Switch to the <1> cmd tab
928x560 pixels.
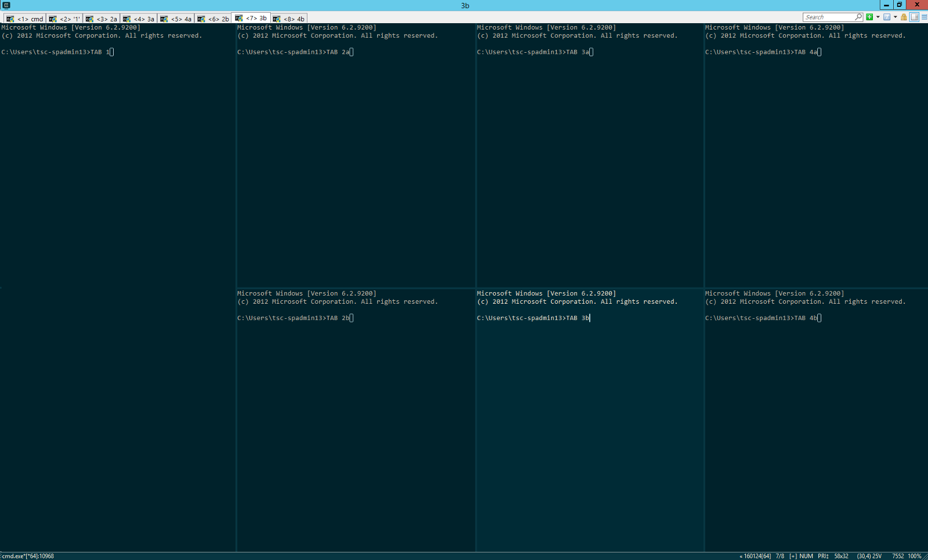click(25, 19)
